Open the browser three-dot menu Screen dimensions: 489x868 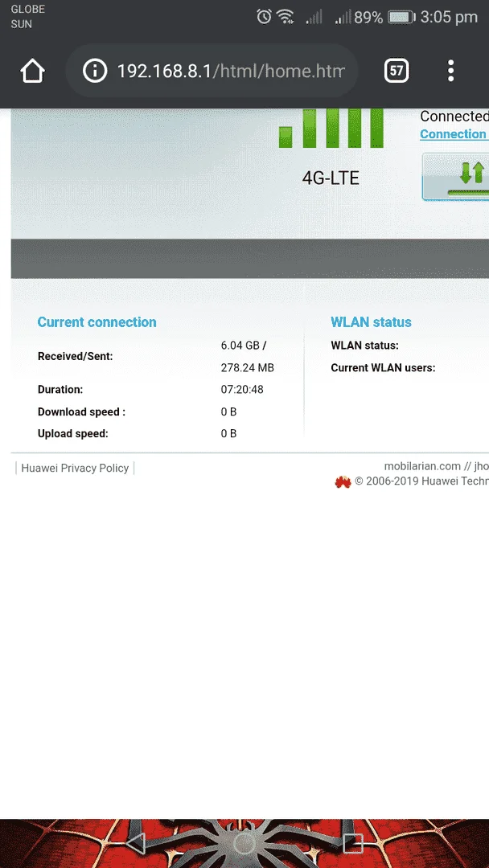point(450,71)
